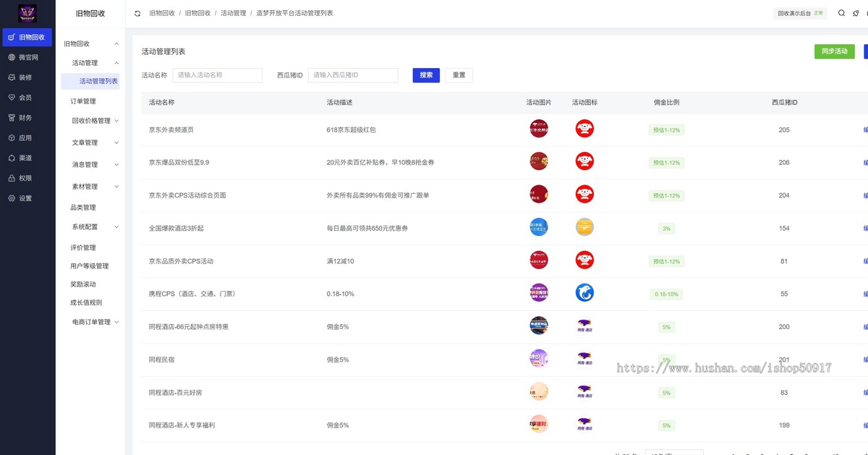Expand the 回收价格管理 menu
Image resolution: width=868 pixels, height=455 pixels.
coord(116,121)
